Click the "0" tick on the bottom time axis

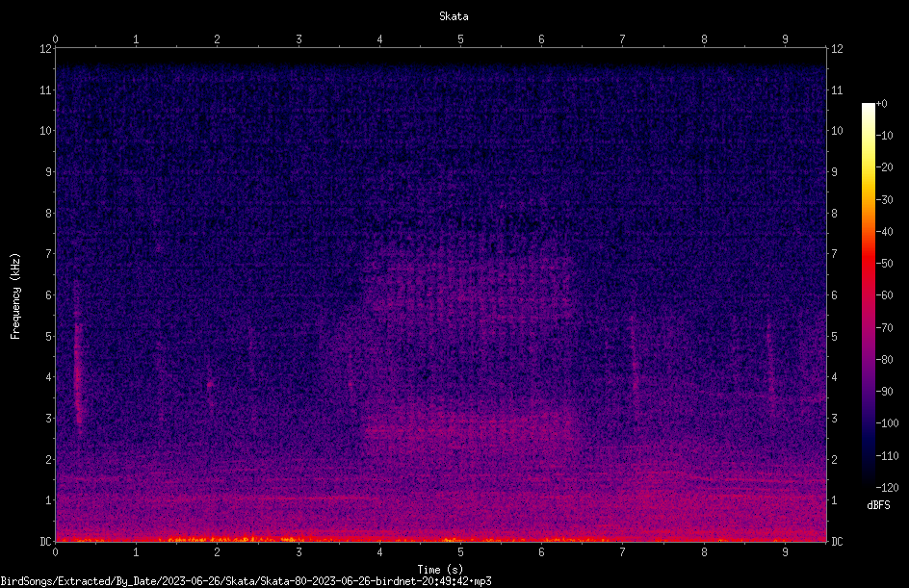55,552
